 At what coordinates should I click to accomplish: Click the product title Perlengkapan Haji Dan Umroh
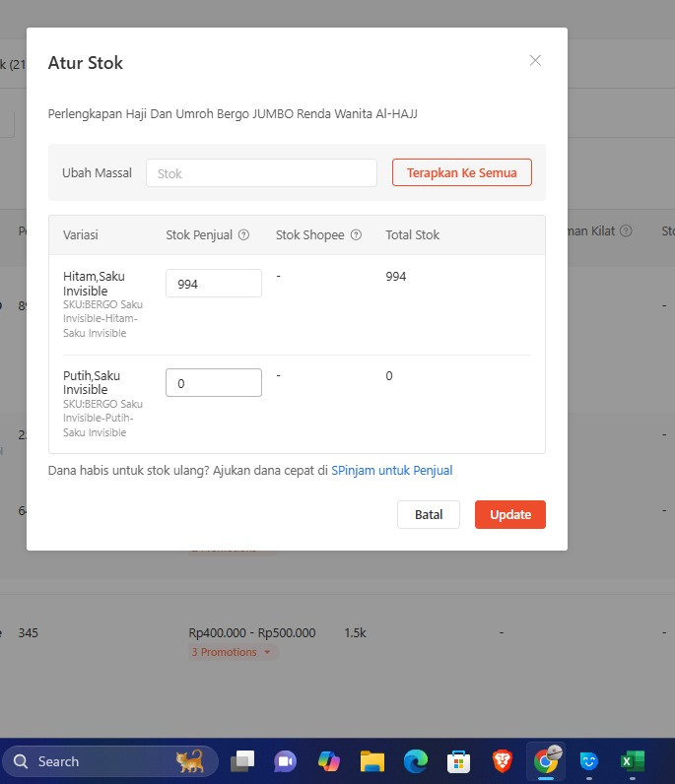click(x=233, y=114)
